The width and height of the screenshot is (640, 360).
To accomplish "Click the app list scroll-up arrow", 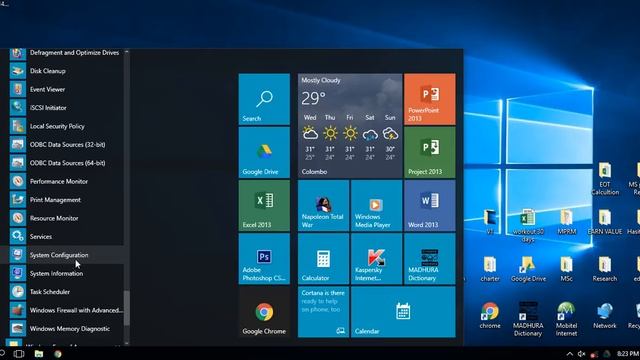I will coord(127,52).
